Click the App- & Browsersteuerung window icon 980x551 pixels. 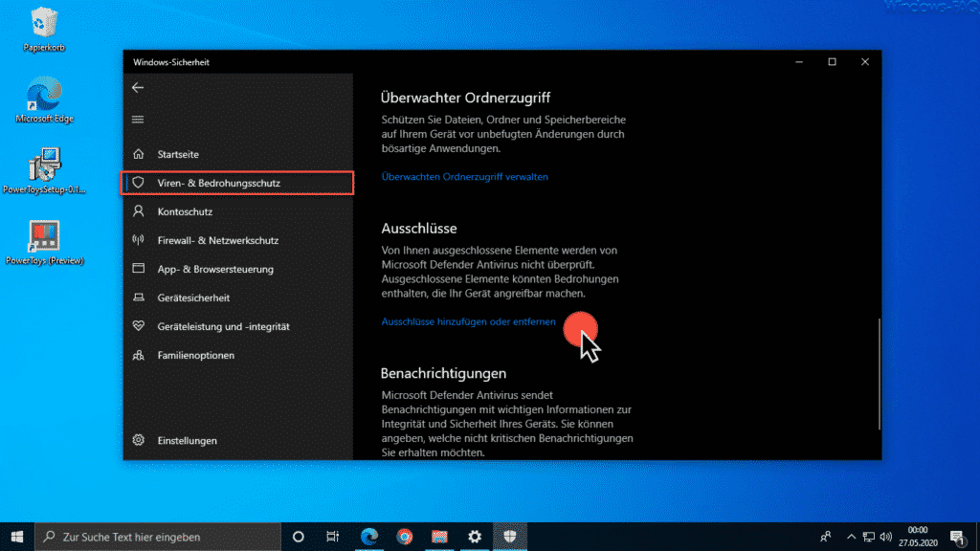tap(139, 269)
